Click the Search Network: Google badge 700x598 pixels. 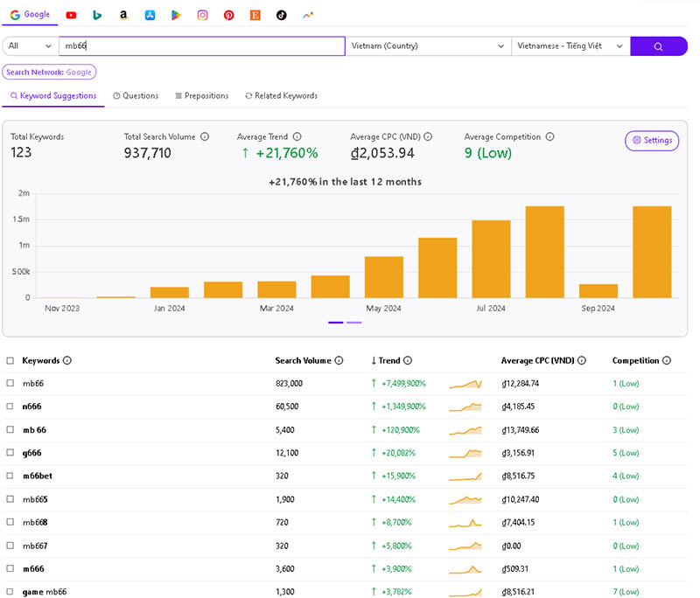coord(49,73)
